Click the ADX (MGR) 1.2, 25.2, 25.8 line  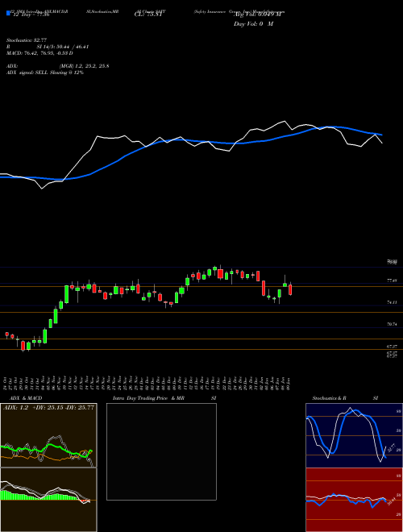click(58, 66)
